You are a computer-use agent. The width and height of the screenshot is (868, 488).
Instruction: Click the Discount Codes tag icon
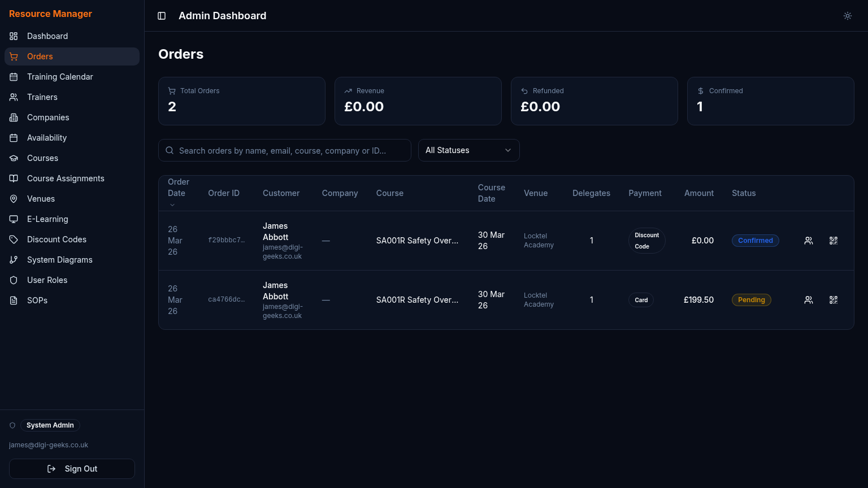(14, 239)
